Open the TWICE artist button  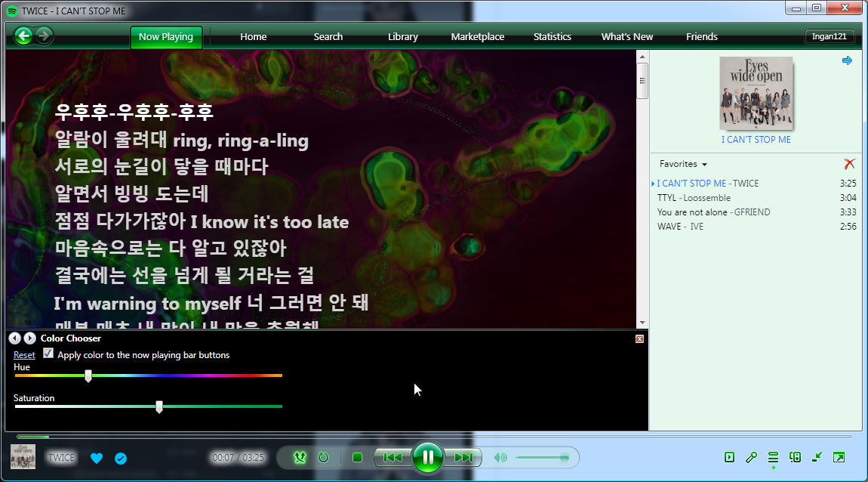pyautogui.click(x=61, y=458)
